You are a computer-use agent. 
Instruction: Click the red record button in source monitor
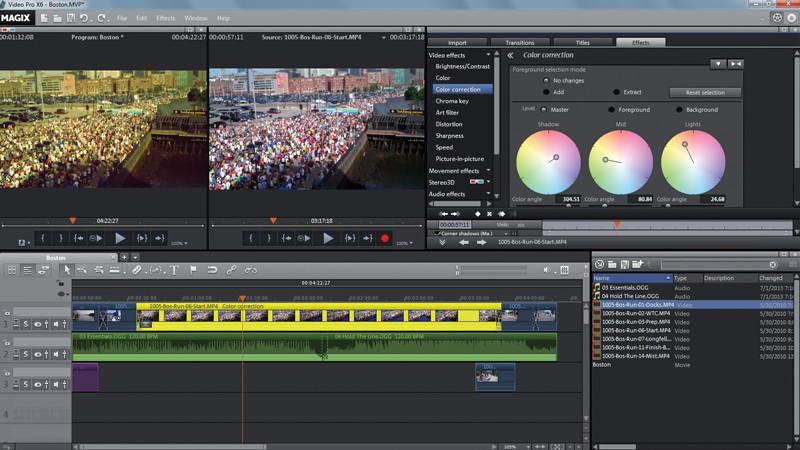point(385,238)
